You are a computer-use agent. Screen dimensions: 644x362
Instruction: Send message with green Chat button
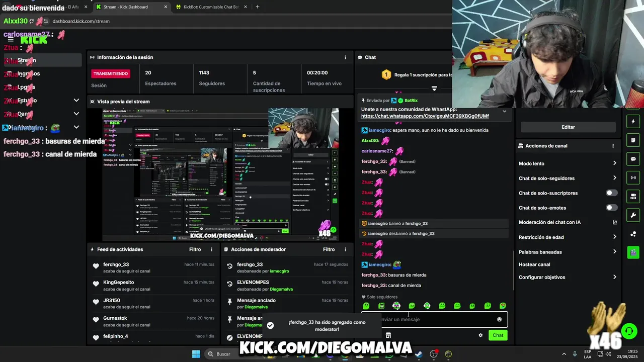click(x=498, y=335)
